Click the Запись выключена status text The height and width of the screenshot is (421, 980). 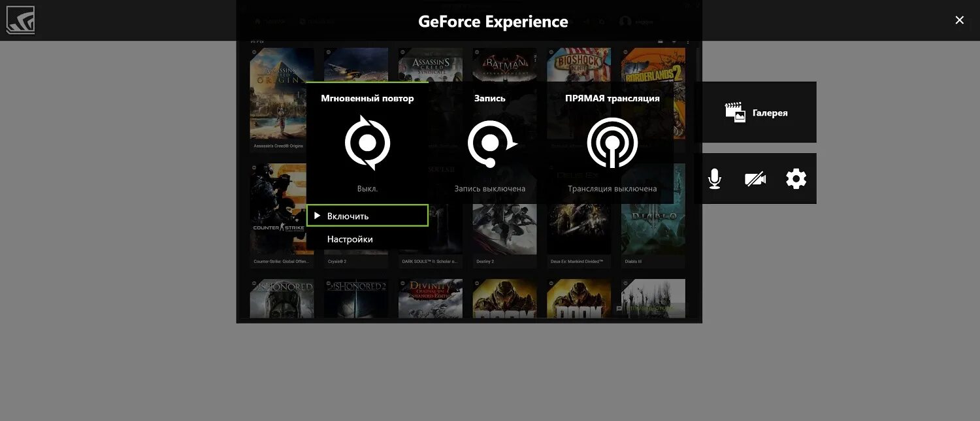coord(490,189)
